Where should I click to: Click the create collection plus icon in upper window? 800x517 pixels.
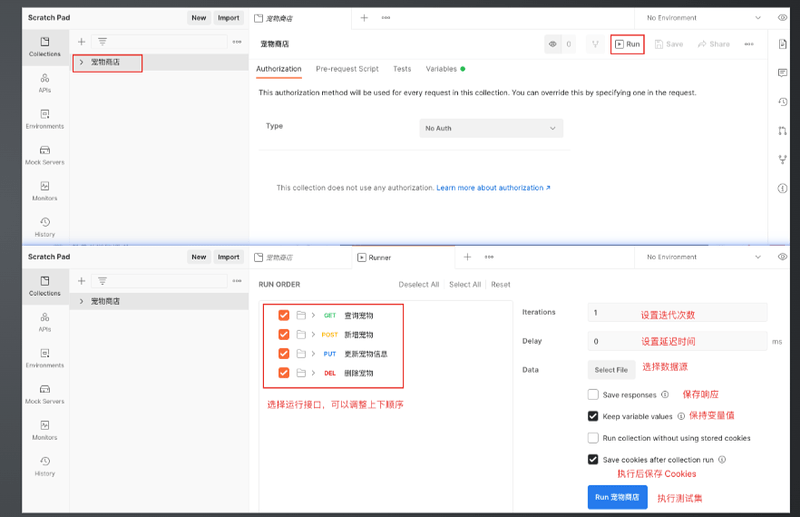81,42
